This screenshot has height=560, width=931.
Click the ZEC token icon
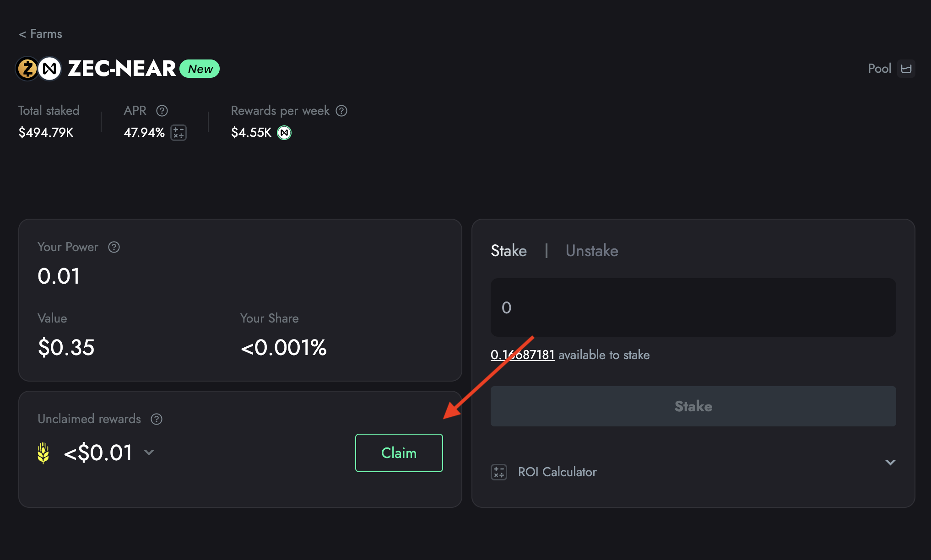[27, 69]
